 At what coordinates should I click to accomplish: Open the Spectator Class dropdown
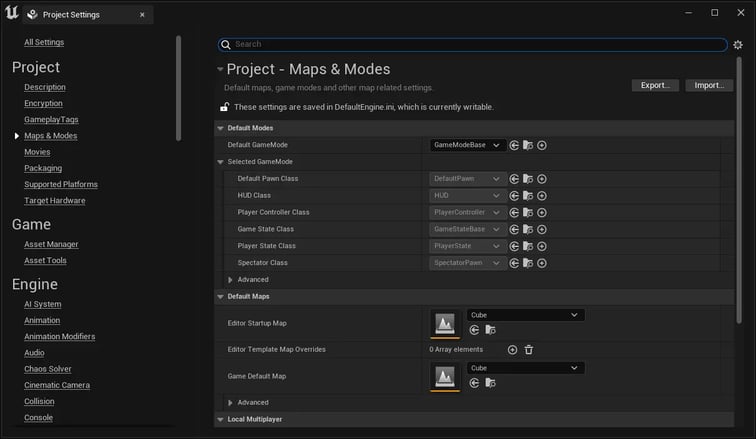(x=468, y=263)
